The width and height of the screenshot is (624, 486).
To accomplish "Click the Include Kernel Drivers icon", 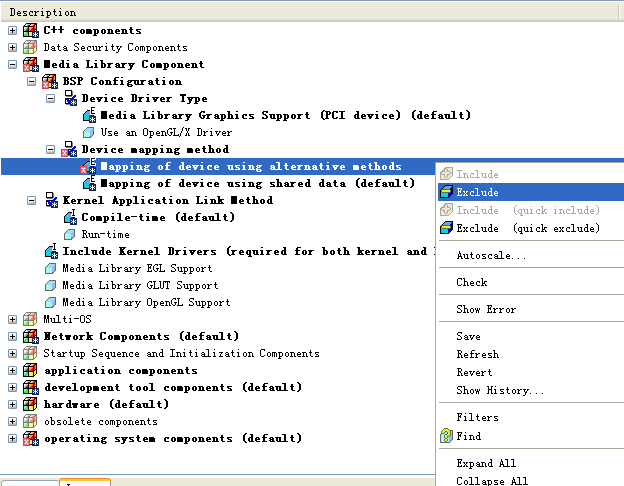I will tap(51, 251).
